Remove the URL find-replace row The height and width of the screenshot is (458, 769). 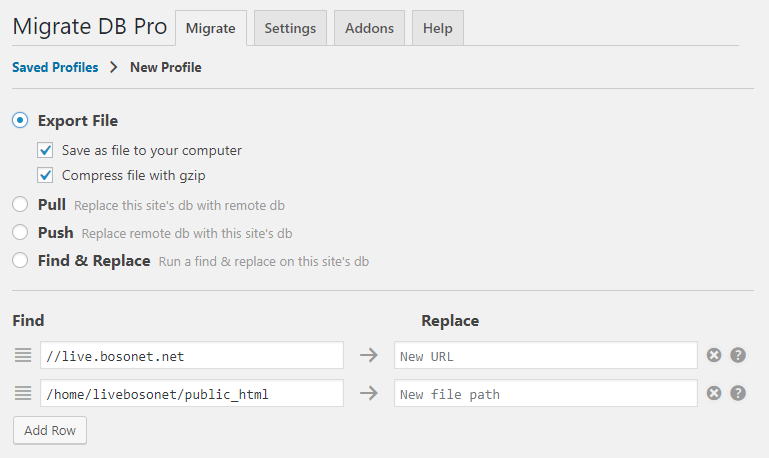pyautogui.click(x=714, y=355)
